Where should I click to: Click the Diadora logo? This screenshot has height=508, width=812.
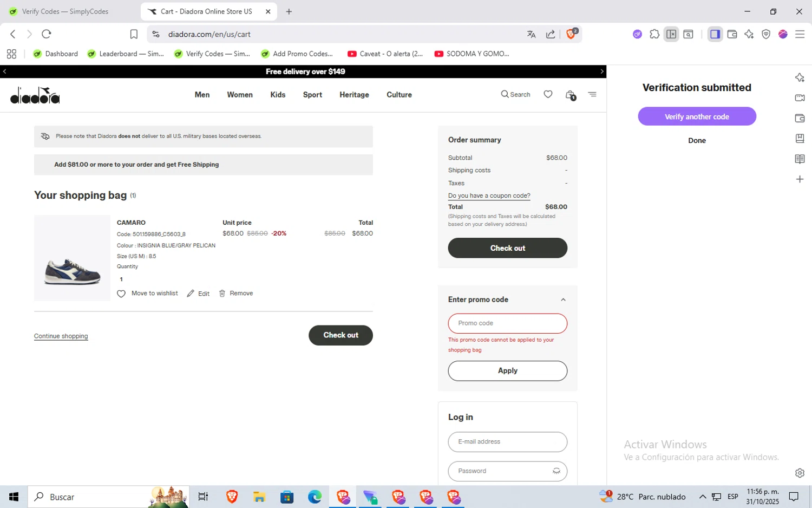click(x=35, y=95)
